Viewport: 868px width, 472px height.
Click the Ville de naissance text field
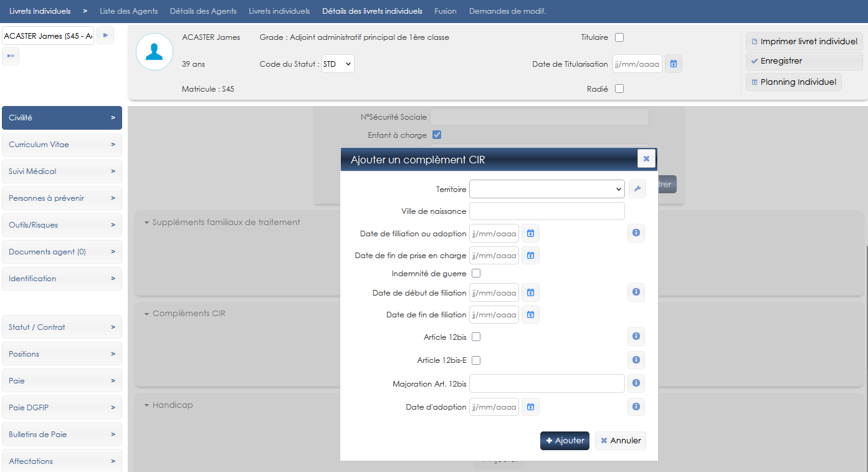tap(546, 211)
